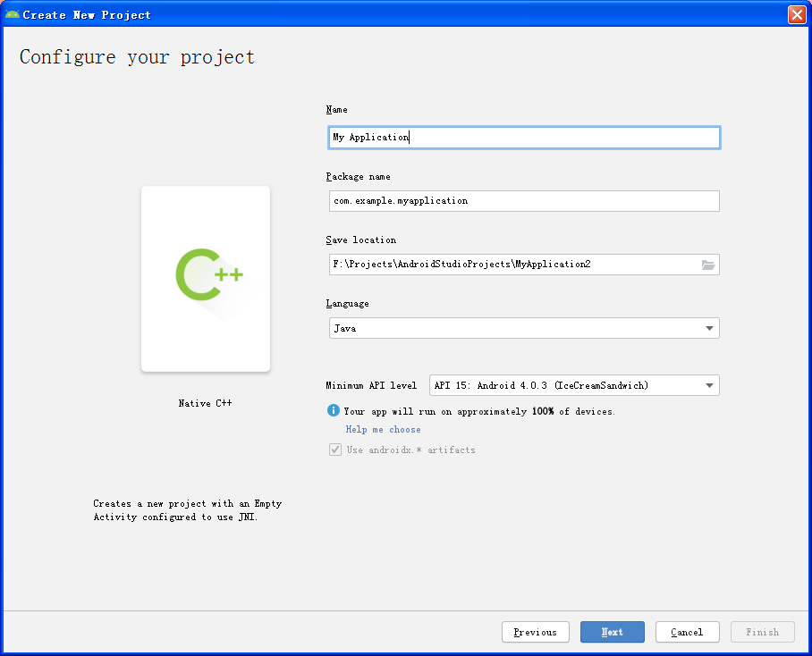Click the Language label

pyautogui.click(x=348, y=304)
